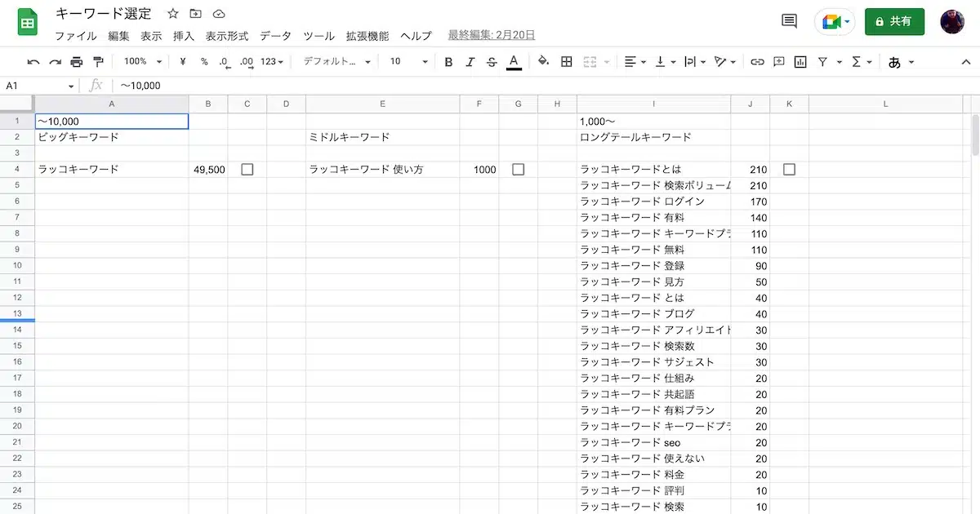The height and width of the screenshot is (514, 980).
Task: Open the ヘルプ menu
Action: pos(416,36)
